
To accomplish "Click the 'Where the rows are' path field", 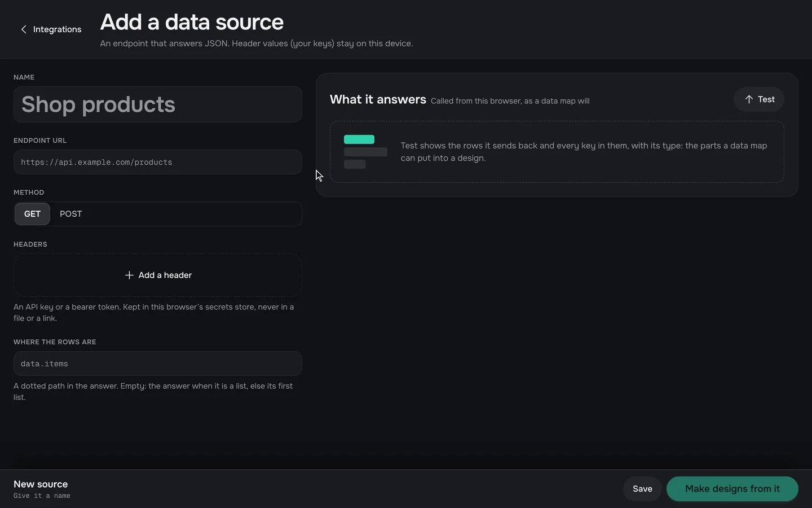I will coord(158,364).
